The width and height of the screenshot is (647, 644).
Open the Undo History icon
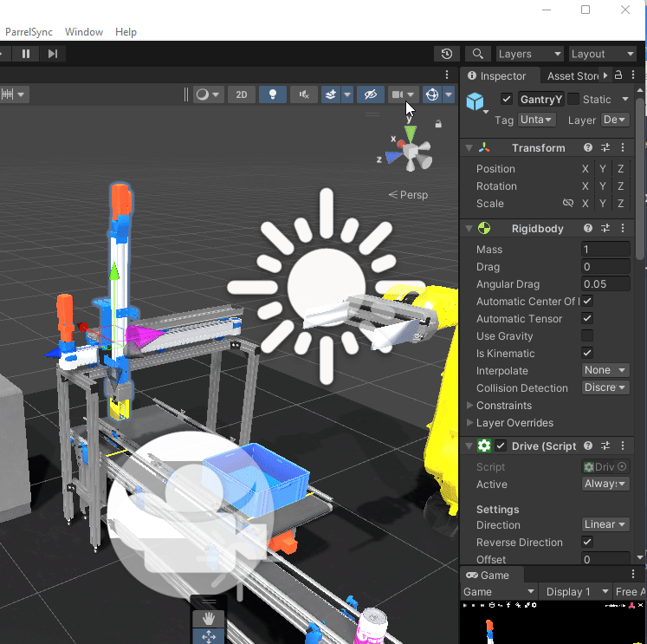click(446, 54)
